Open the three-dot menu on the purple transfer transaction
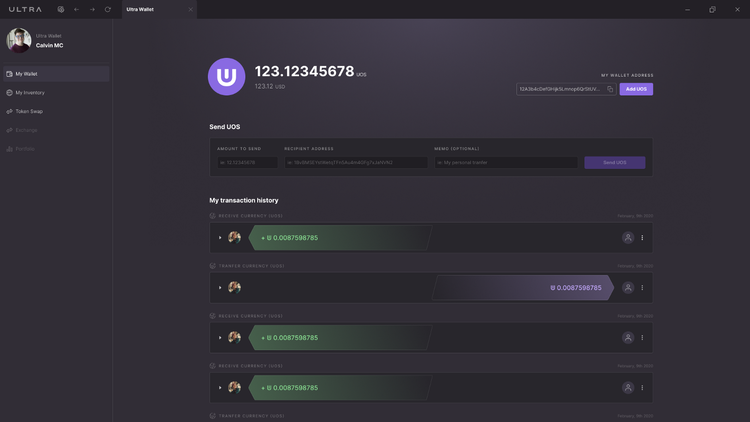Viewport: 750px width, 422px height. pos(642,288)
